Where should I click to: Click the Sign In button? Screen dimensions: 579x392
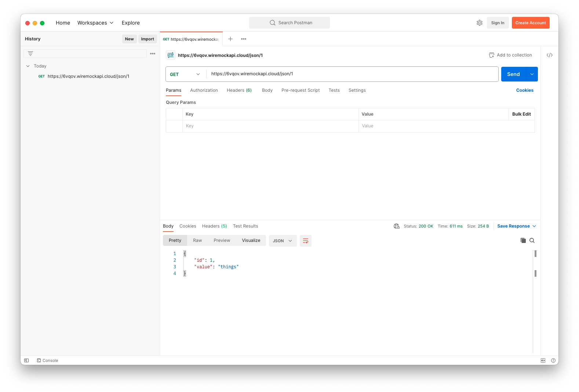pyautogui.click(x=498, y=23)
